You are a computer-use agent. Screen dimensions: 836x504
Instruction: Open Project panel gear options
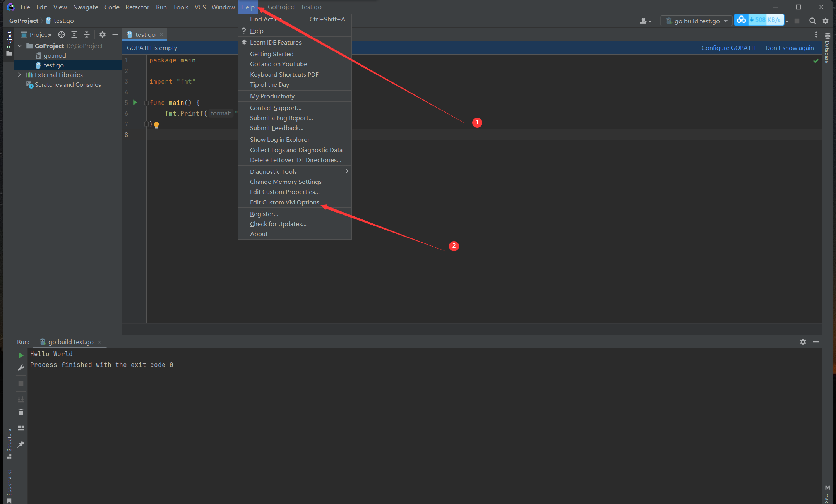(103, 34)
